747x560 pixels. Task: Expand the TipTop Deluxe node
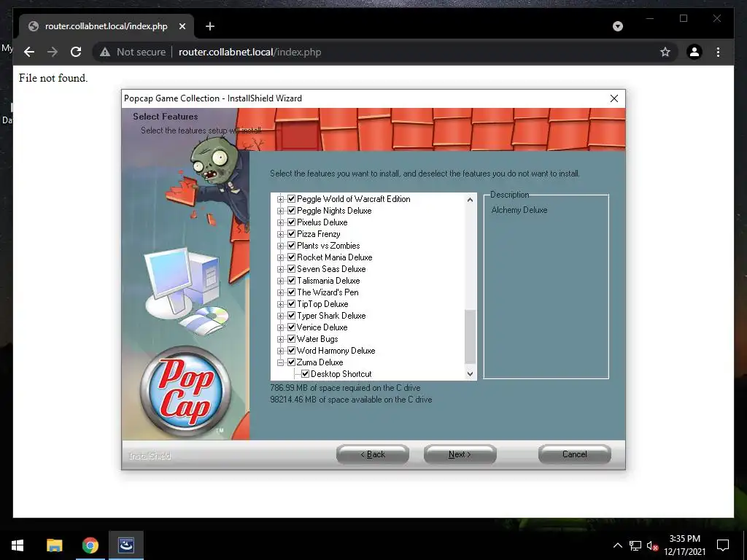[x=280, y=304]
